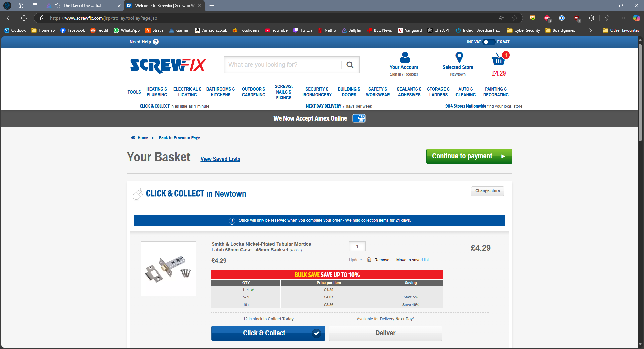
Task: Click Continue to payment button
Action: click(x=469, y=156)
